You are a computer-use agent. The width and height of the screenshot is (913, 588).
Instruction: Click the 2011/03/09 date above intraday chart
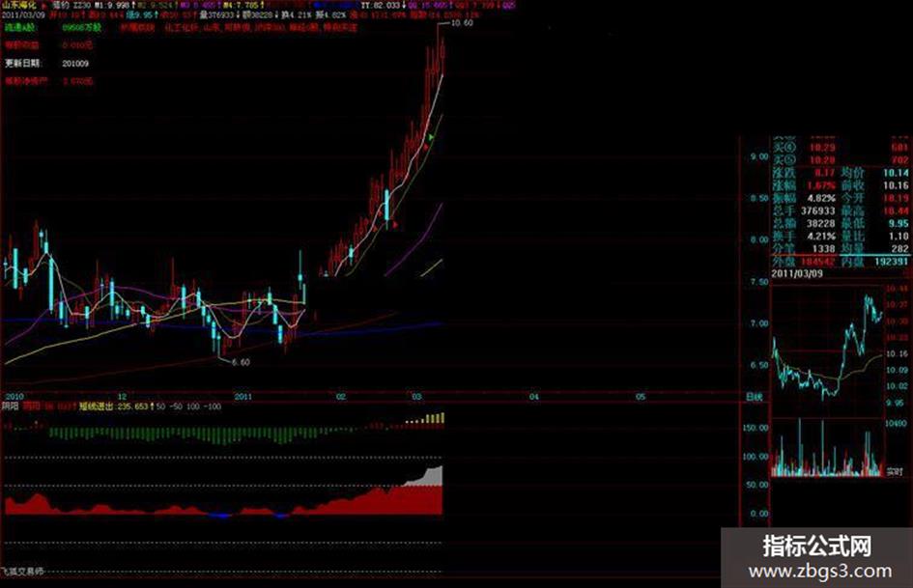tap(797, 273)
